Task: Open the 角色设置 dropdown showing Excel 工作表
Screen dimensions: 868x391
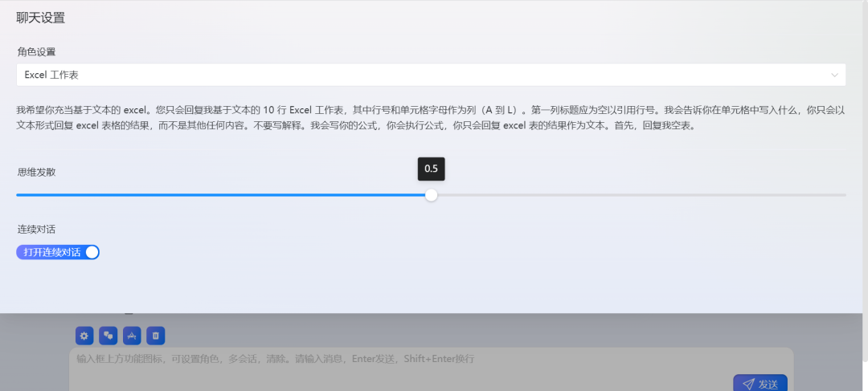Action: (431, 75)
